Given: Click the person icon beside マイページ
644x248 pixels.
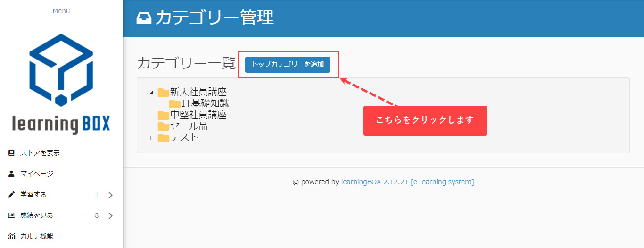Looking at the screenshot, I should coord(12,174).
